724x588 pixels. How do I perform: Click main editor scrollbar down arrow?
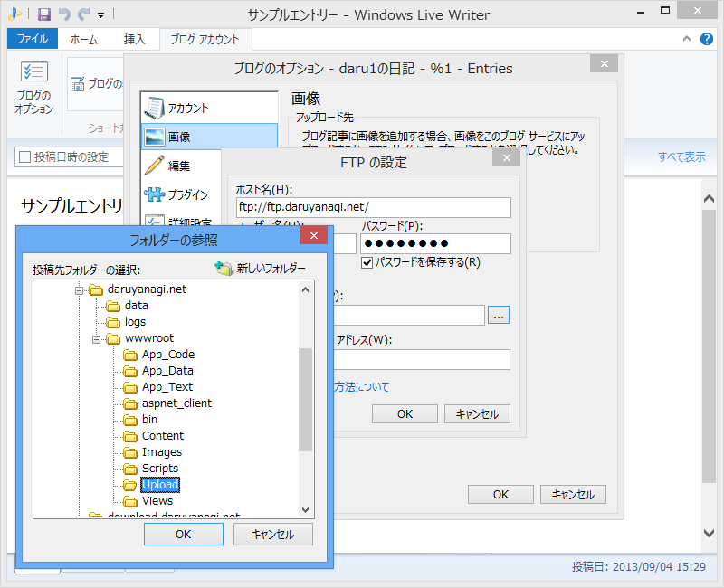(x=709, y=533)
